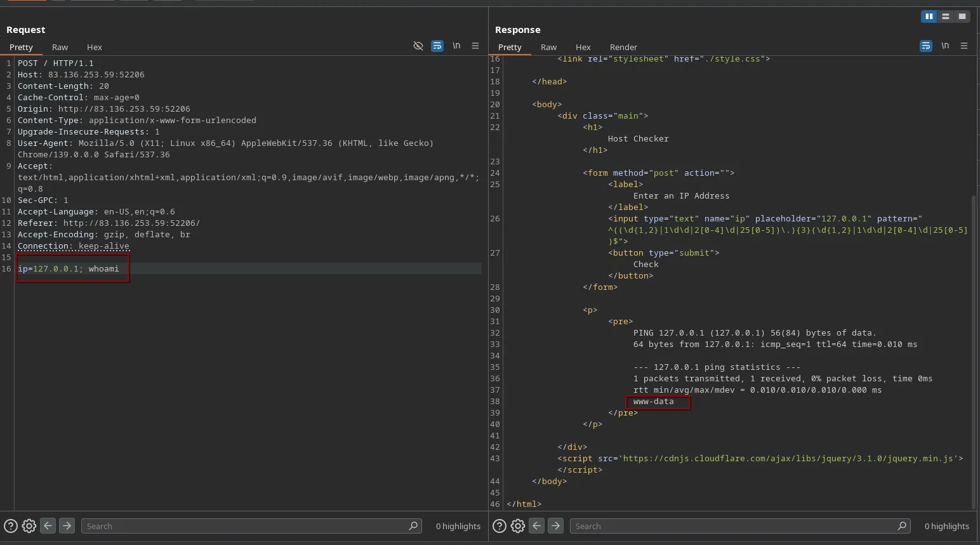Go to next match in Request search
Image resolution: width=980 pixels, height=545 pixels.
67,525
